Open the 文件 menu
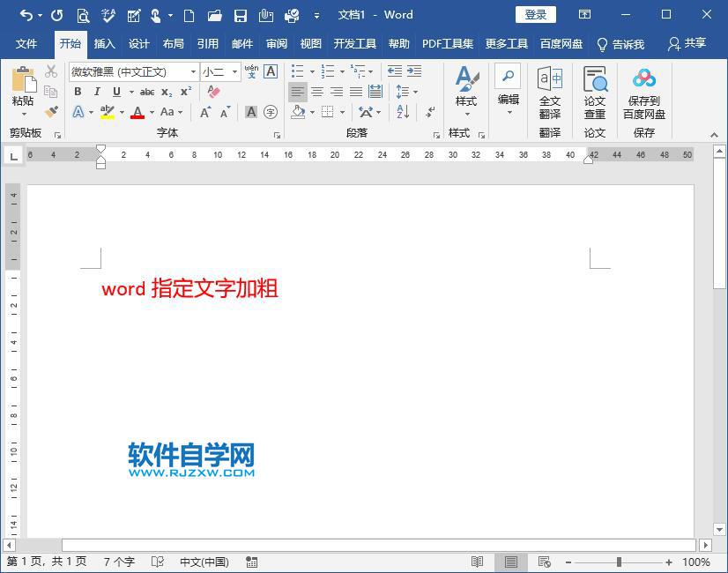The height and width of the screenshot is (573, 728). (27, 43)
